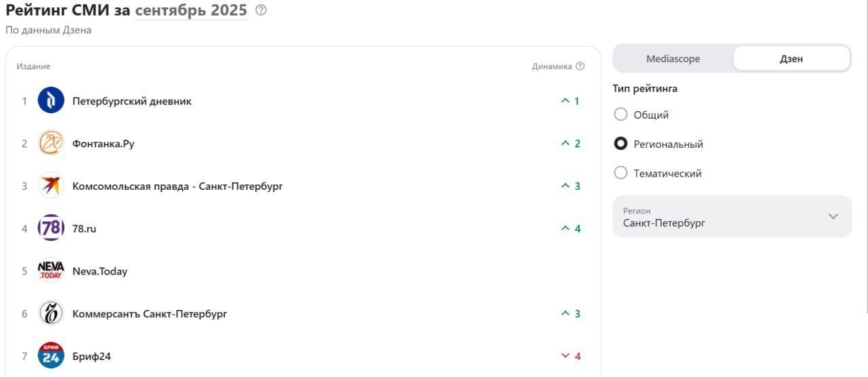Screen dimensions: 868x377
Task: Click help icon beside Динамика column
Action: pyautogui.click(x=580, y=66)
